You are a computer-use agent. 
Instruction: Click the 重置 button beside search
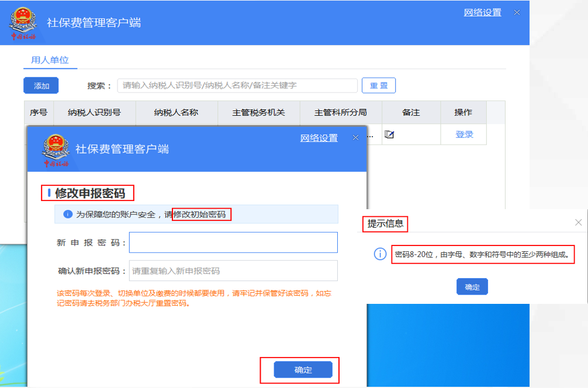point(378,85)
